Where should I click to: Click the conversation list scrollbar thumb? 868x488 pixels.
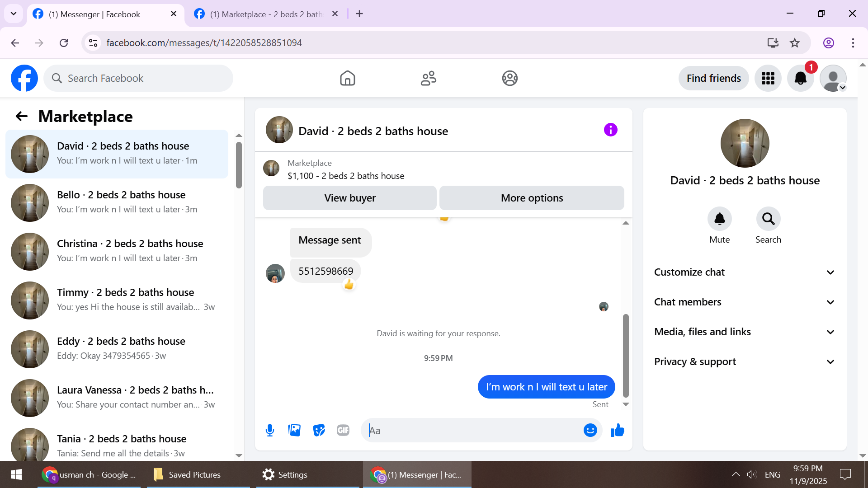point(239,165)
